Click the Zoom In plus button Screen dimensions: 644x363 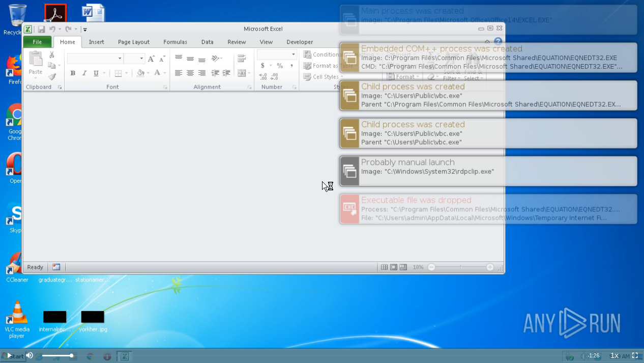tap(490, 267)
